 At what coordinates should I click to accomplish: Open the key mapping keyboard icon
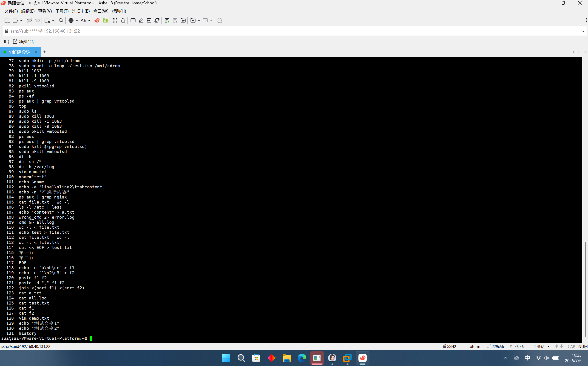[133, 21]
